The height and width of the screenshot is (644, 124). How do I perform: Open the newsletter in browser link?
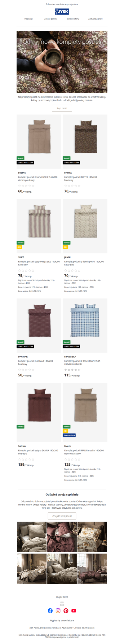[x=62, y=4]
